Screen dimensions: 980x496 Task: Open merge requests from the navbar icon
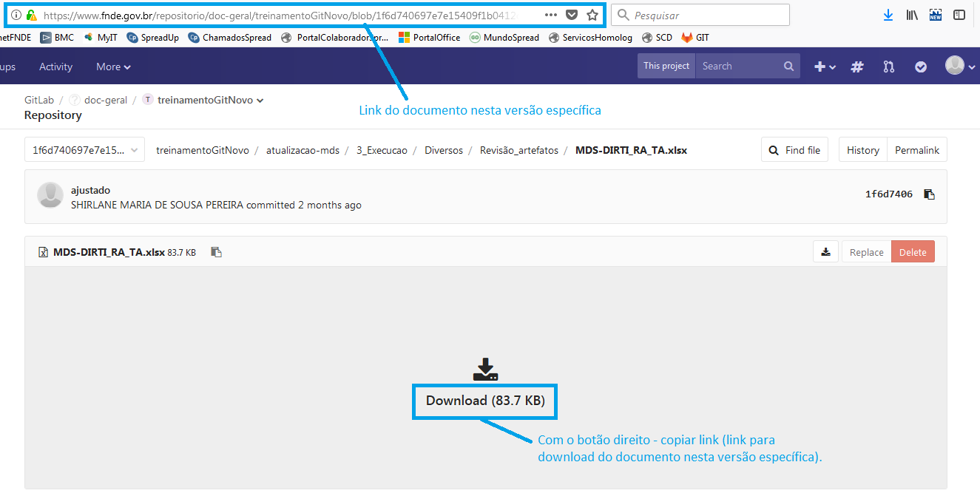pos(888,66)
